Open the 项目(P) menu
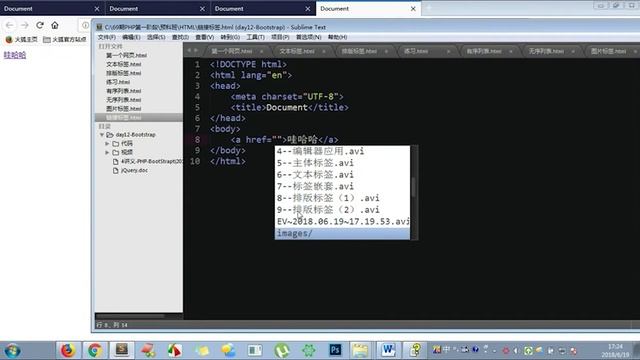The width and height of the screenshot is (640, 360). click(280, 37)
